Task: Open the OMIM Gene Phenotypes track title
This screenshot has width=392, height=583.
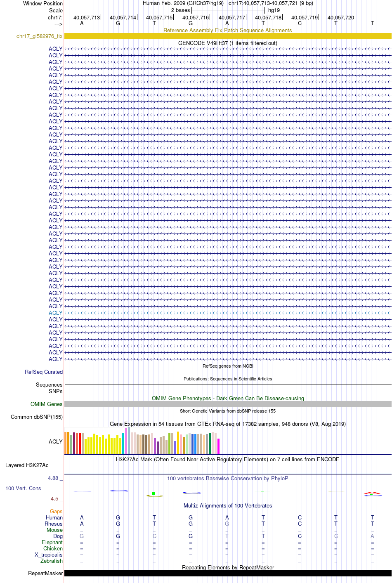Action: (228, 398)
